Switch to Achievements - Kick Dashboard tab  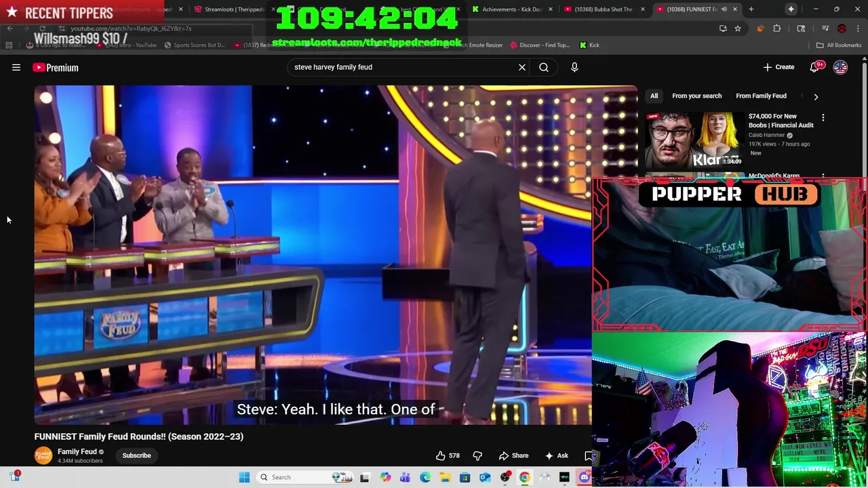511,9
